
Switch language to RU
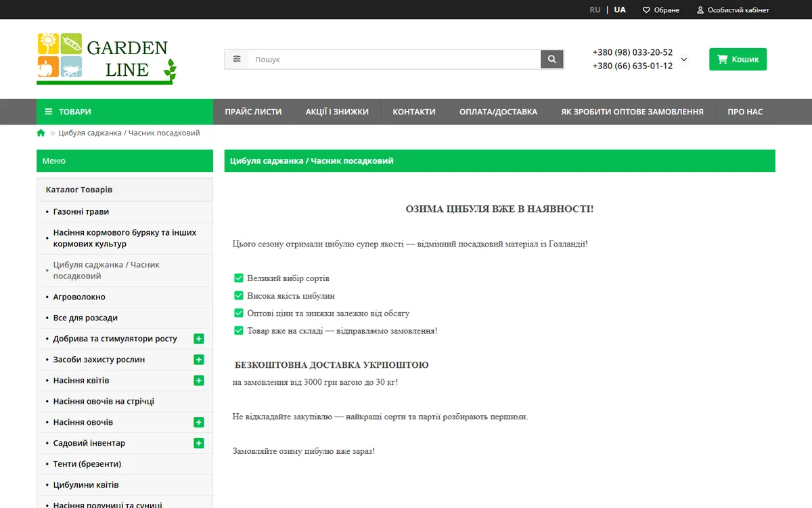595,9
